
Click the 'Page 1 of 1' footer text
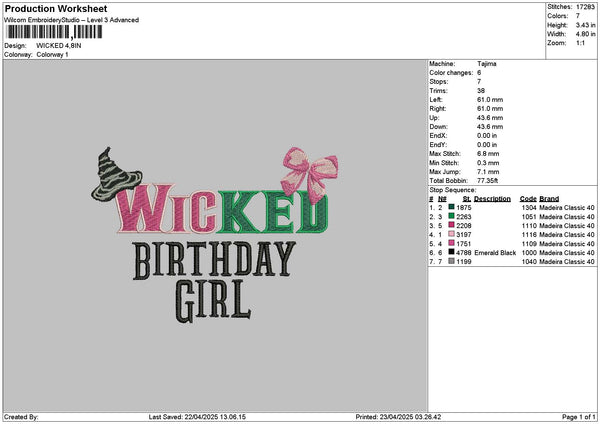(x=579, y=417)
